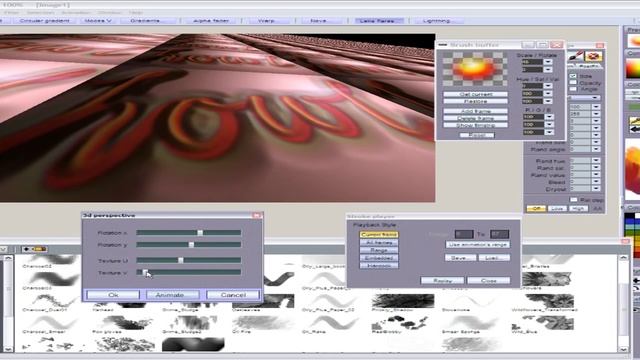Select Range playback style
640x360 pixels.
379,250
